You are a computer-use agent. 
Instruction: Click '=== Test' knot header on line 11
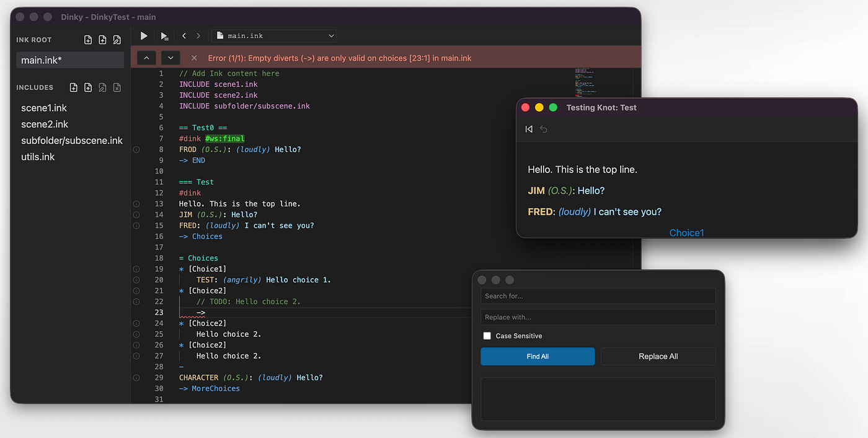[x=197, y=182]
